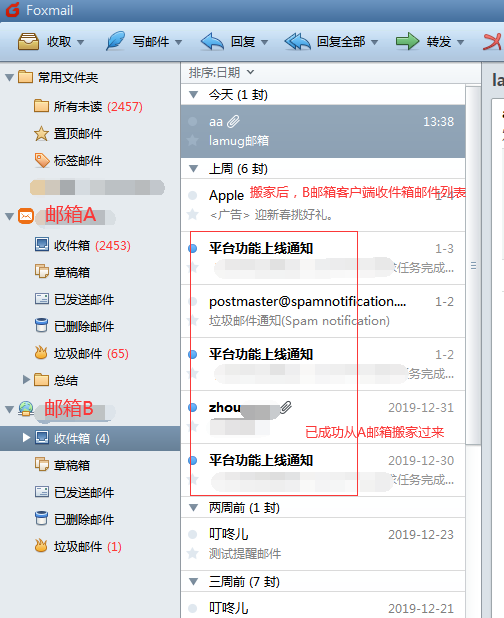Click the Foxmail logo in title bar
504x618 pixels.
point(13,10)
